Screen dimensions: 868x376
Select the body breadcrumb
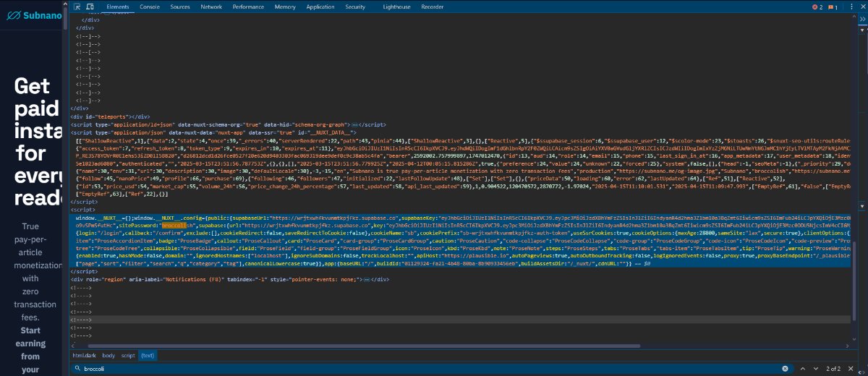(109, 356)
